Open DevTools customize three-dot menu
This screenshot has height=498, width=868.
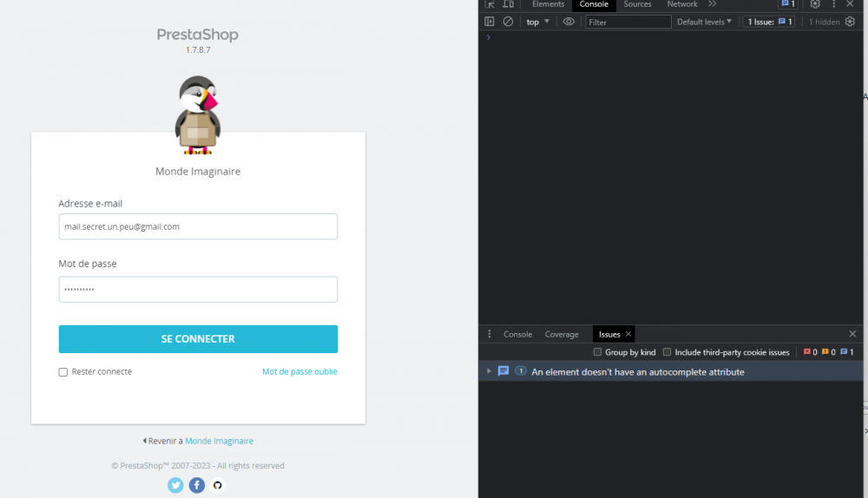pos(833,4)
